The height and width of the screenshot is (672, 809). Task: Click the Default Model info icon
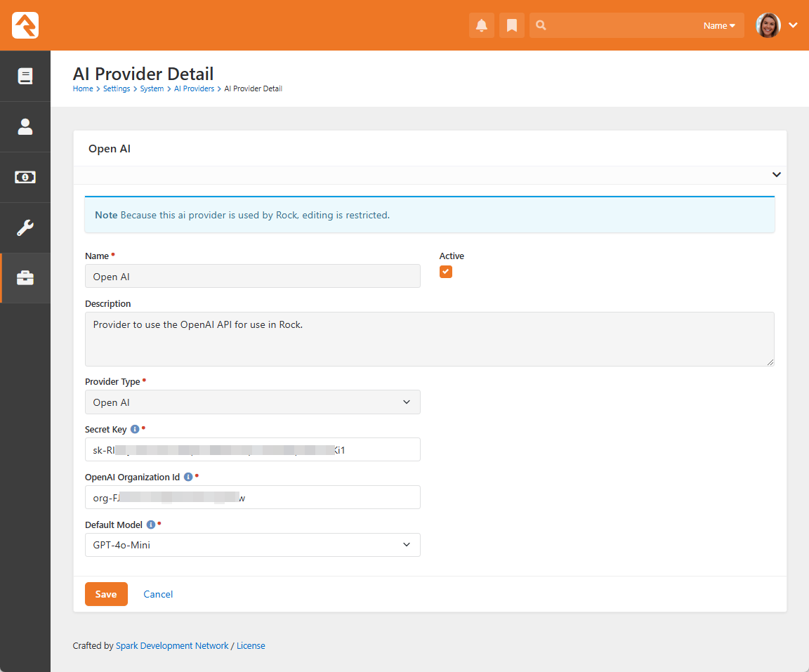[x=151, y=525]
